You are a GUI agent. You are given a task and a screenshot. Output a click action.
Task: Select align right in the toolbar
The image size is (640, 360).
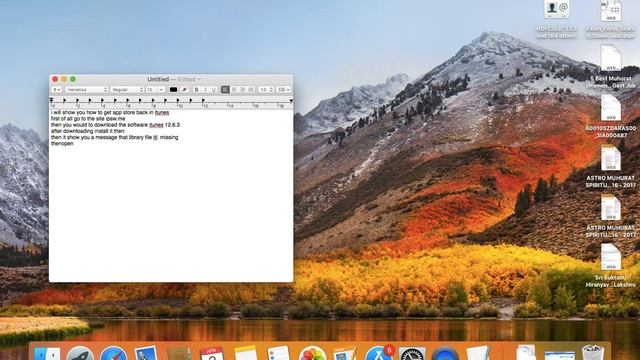pyautogui.click(x=242, y=89)
